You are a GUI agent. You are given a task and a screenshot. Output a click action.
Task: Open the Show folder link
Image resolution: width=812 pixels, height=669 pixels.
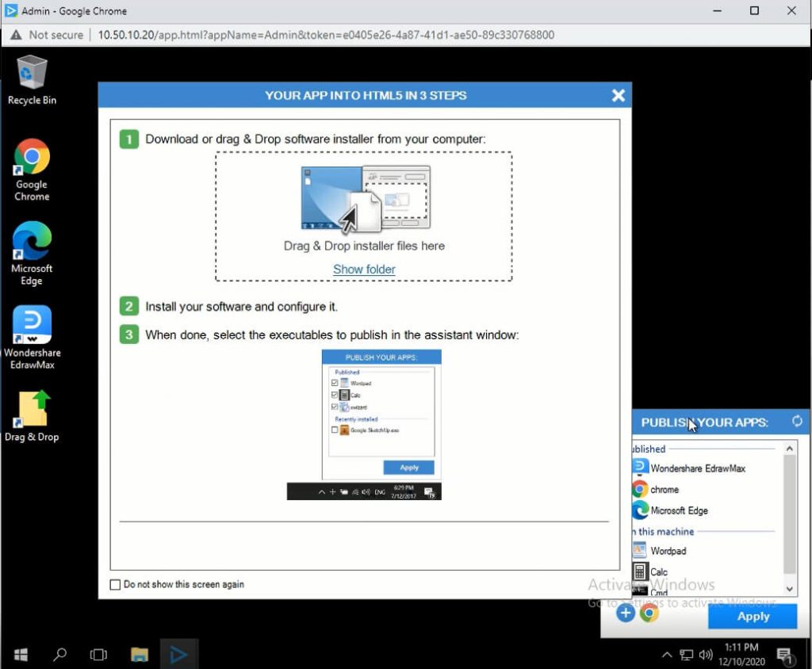coord(364,270)
